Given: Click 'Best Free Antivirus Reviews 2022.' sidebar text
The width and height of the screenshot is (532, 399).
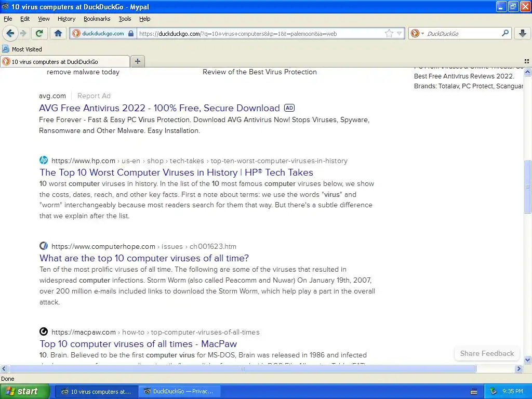Looking at the screenshot, I should point(464,76).
